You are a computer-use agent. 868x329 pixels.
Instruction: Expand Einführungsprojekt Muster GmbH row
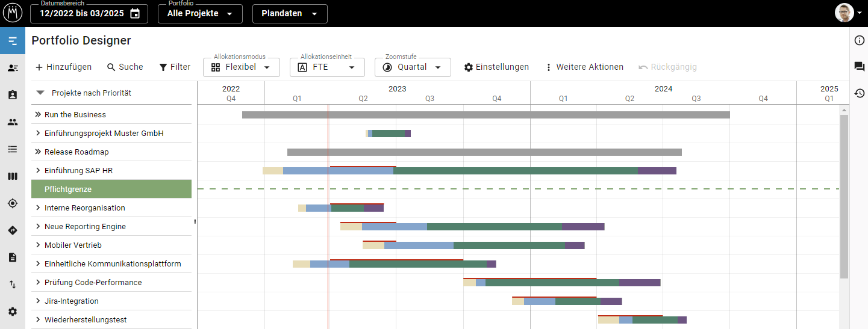(38, 133)
